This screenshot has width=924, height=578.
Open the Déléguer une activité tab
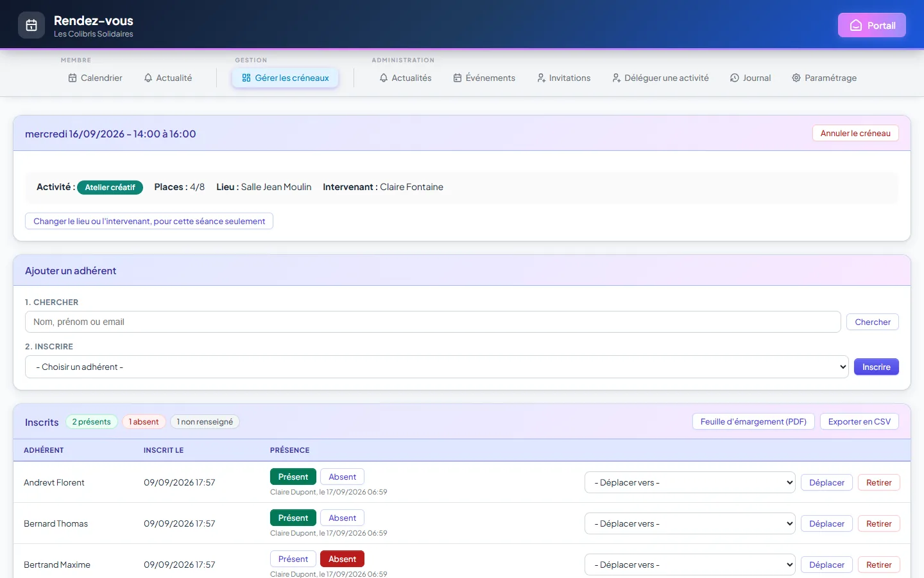(x=660, y=78)
